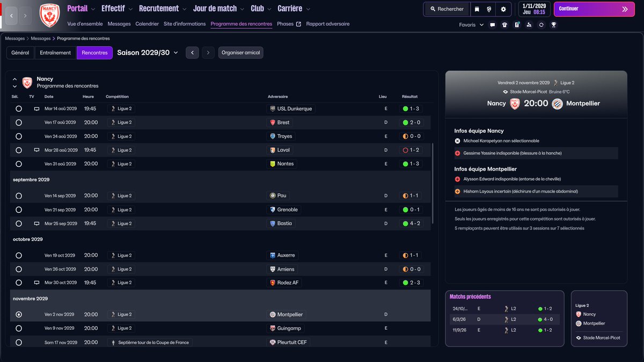Open the circular arrows favorite shortcut

[x=541, y=25]
